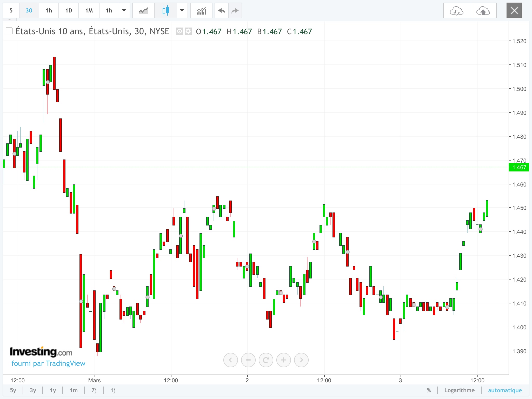Switch to the 5 minute interval

[x=11, y=11]
